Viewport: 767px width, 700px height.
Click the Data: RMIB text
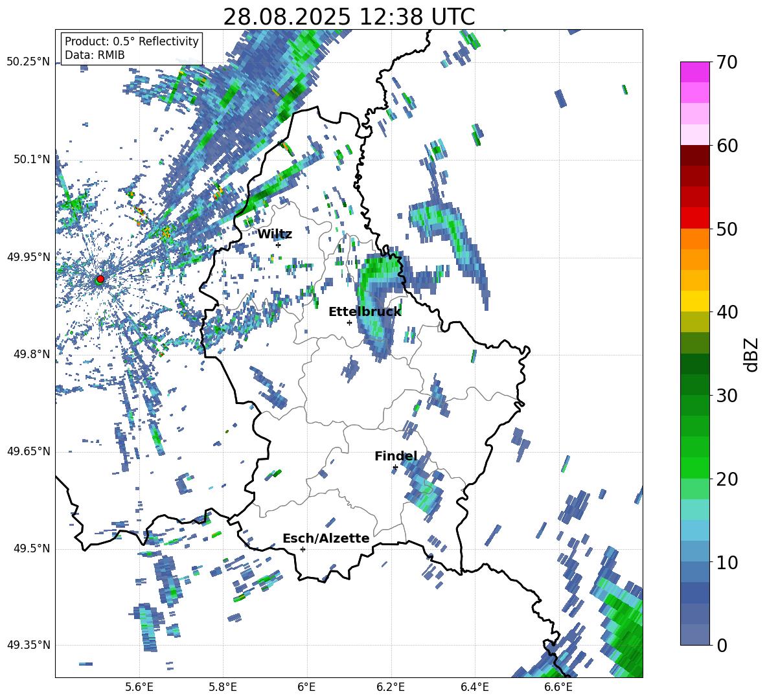pyautogui.click(x=95, y=55)
